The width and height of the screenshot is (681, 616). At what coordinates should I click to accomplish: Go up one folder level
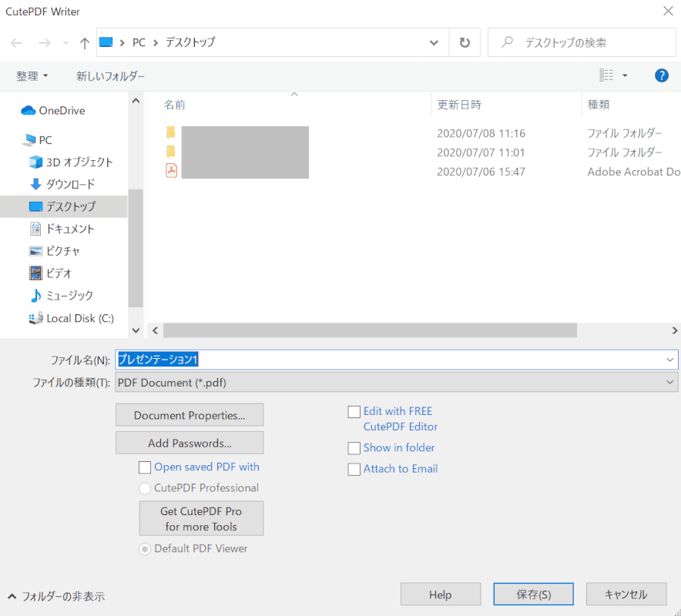85,42
